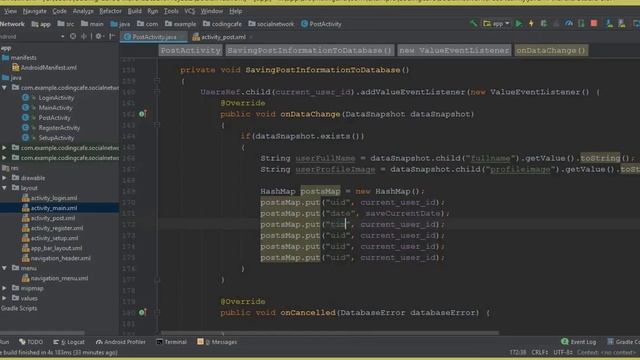Click the SavingPostInformationToDatabase() structure breadcrumb
The width and height of the screenshot is (640, 360).
[309, 51]
